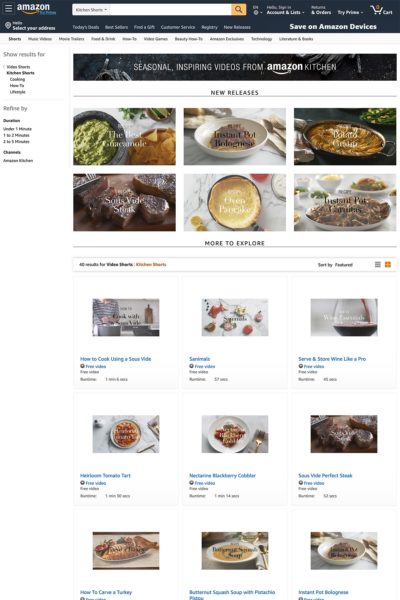Open the Today's Deals menu item
The image size is (400, 600).
86,27
